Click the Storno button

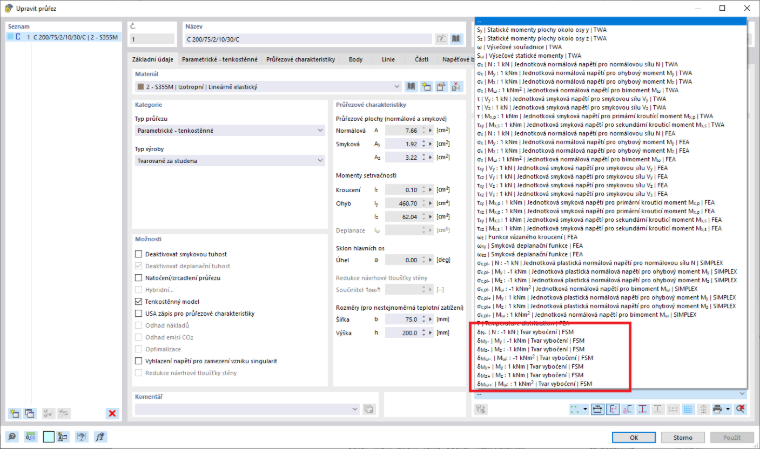(x=682, y=437)
